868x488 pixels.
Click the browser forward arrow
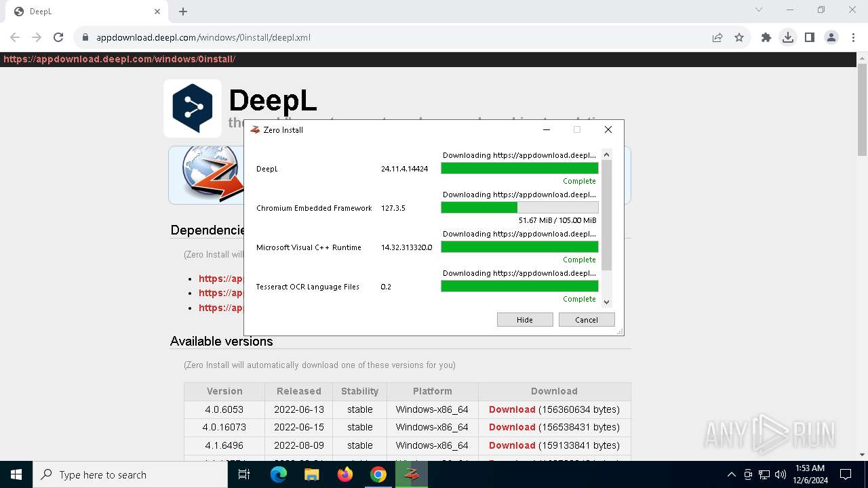[37, 37]
